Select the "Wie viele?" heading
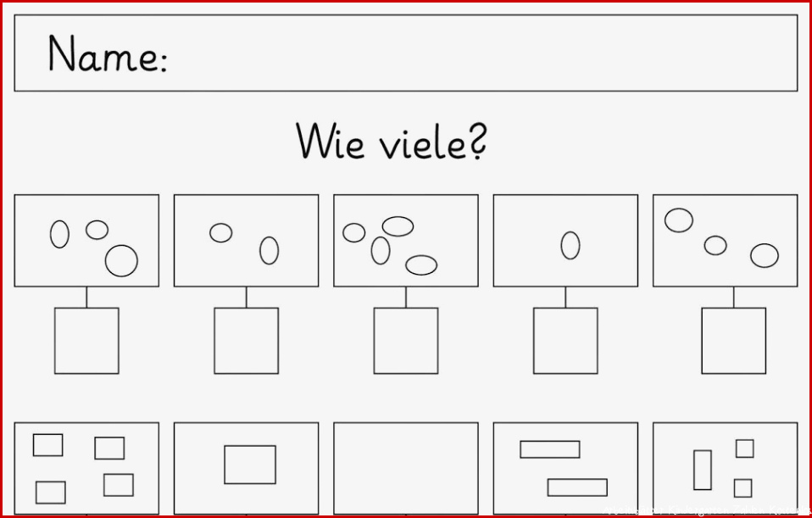 392,141
